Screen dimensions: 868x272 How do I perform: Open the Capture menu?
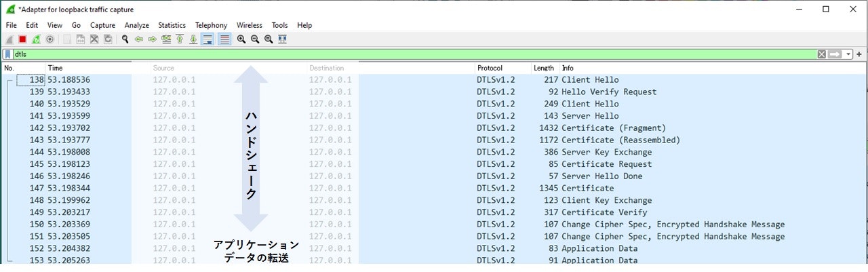pos(102,25)
